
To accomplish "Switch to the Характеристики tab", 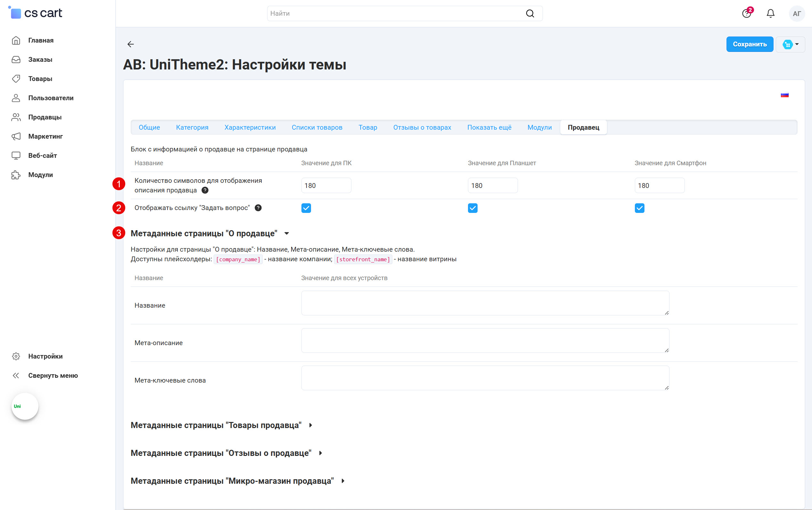I will (x=250, y=127).
